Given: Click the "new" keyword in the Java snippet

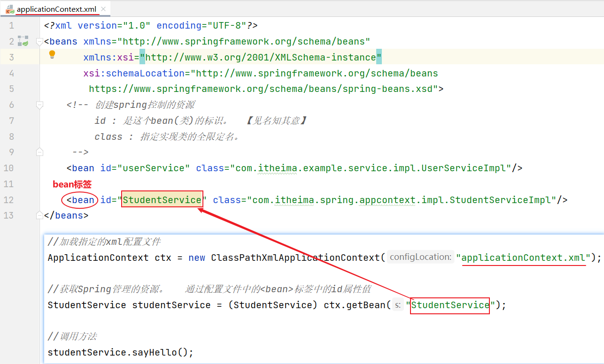Looking at the screenshot, I should 197,258.
